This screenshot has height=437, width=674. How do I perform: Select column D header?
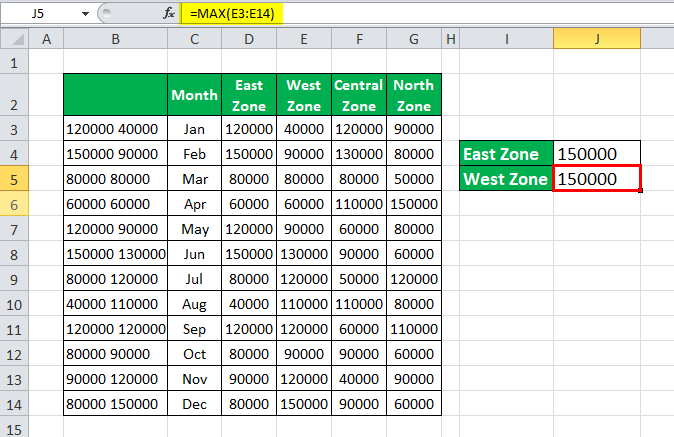tap(249, 39)
